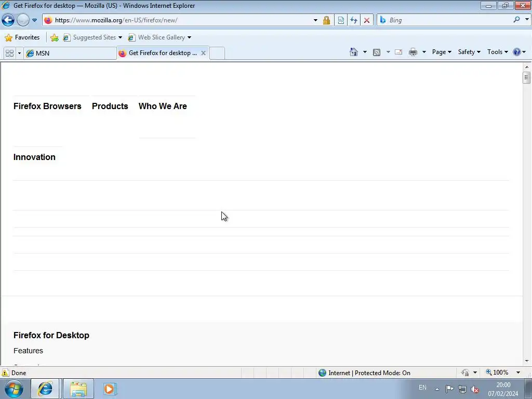Click the Who We Are link
532x399 pixels.
click(163, 106)
